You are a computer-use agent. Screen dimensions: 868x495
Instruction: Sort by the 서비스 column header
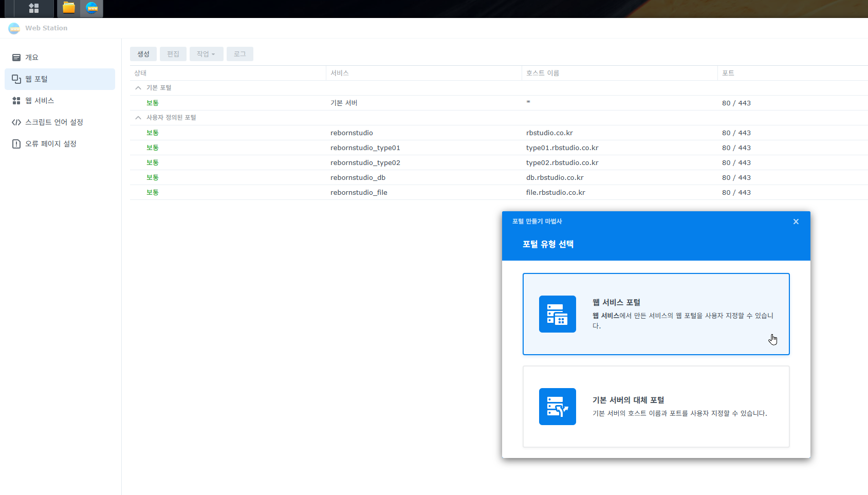(340, 73)
